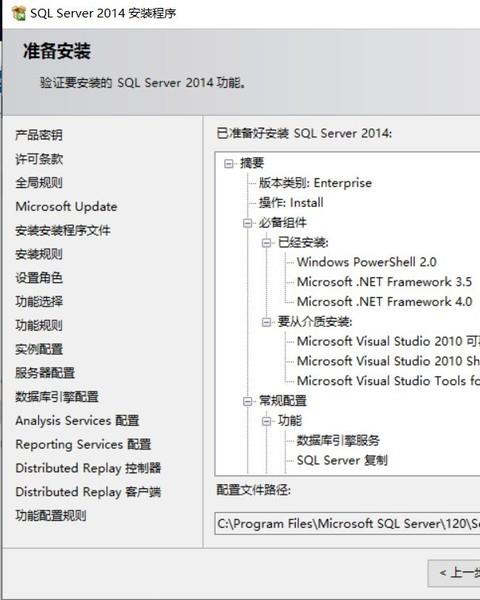
Task: Open Analysis Services 配置 step
Action: [77, 421]
